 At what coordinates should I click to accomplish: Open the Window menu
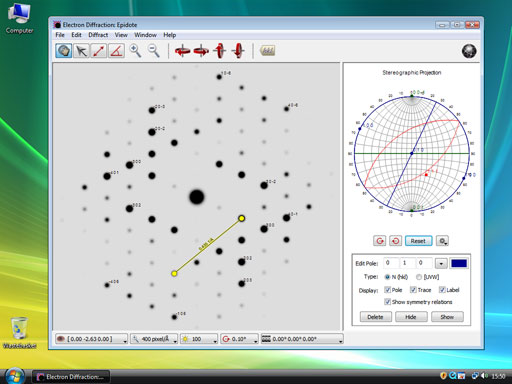pos(145,35)
